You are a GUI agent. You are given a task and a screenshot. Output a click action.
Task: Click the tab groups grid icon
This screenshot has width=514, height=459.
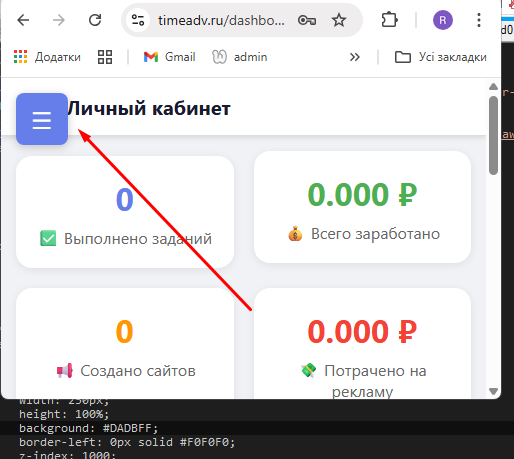(105, 57)
